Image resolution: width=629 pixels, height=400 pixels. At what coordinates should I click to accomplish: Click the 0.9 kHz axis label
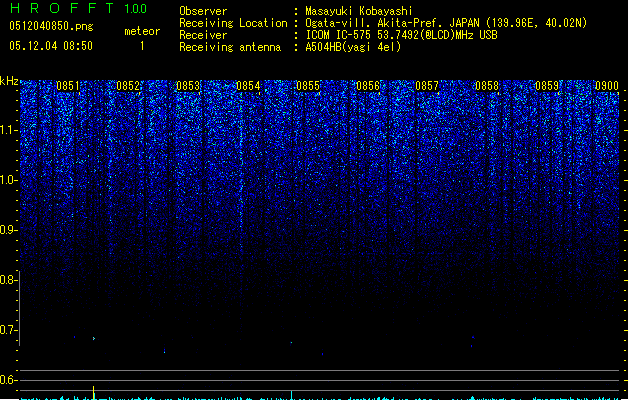pyautogui.click(x=7, y=230)
